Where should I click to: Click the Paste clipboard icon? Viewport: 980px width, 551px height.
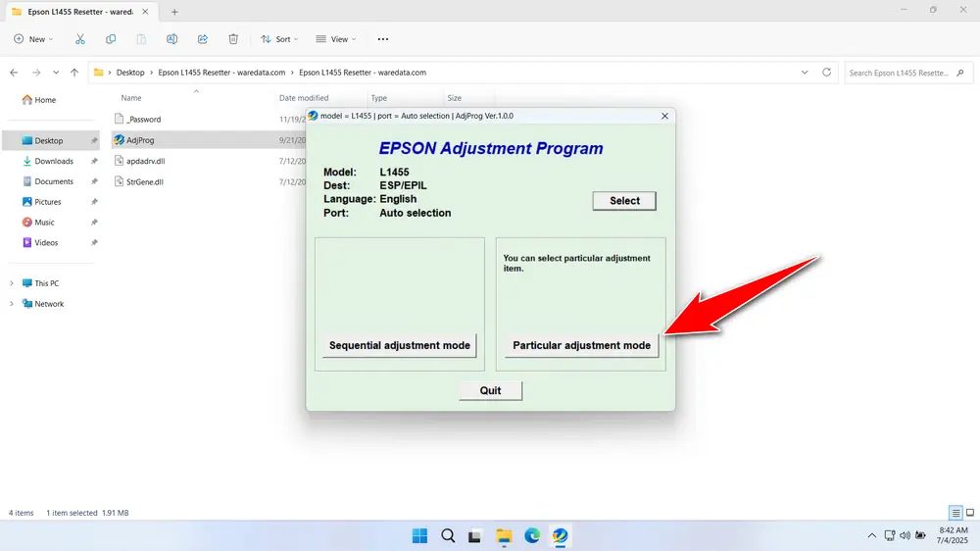tap(141, 39)
